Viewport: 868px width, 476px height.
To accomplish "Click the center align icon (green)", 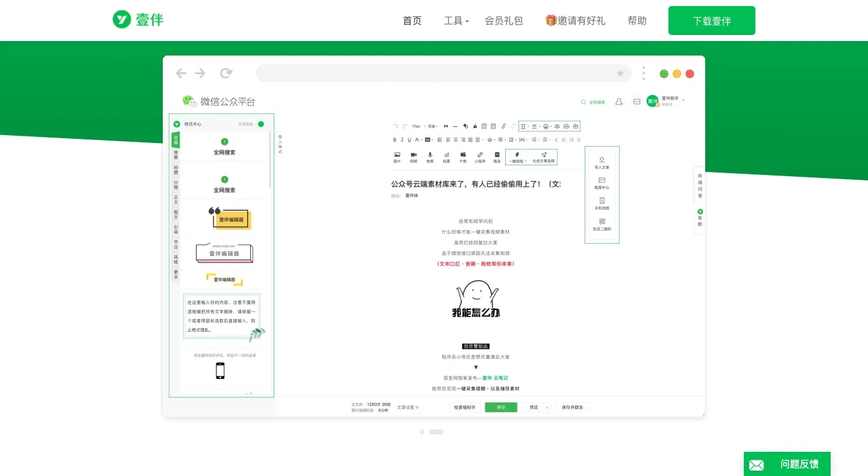I will 456,139.
